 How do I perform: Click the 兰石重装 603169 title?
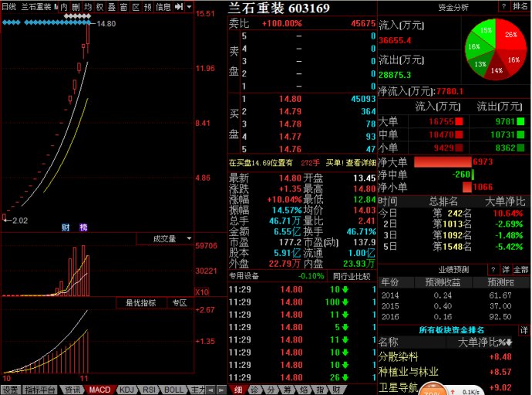click(x=278, y=8)
